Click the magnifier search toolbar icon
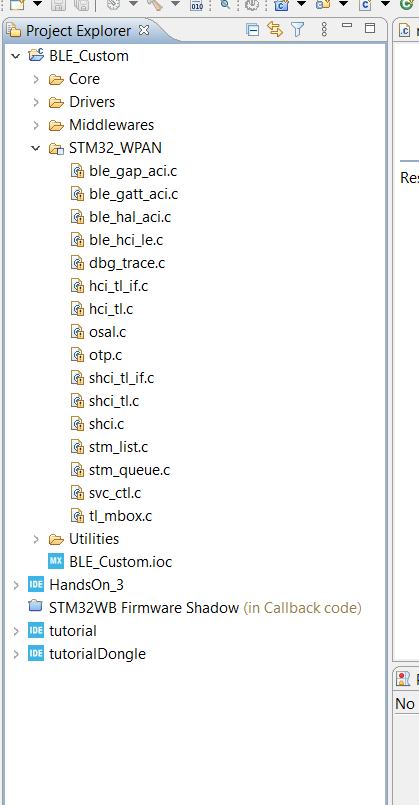 [225, 4]
